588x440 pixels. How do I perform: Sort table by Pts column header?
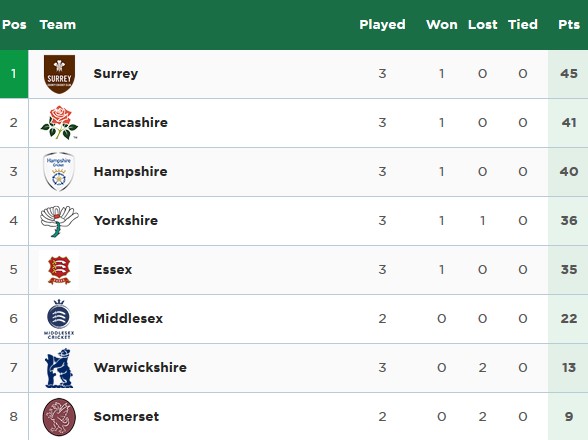(x=569, y=25)
